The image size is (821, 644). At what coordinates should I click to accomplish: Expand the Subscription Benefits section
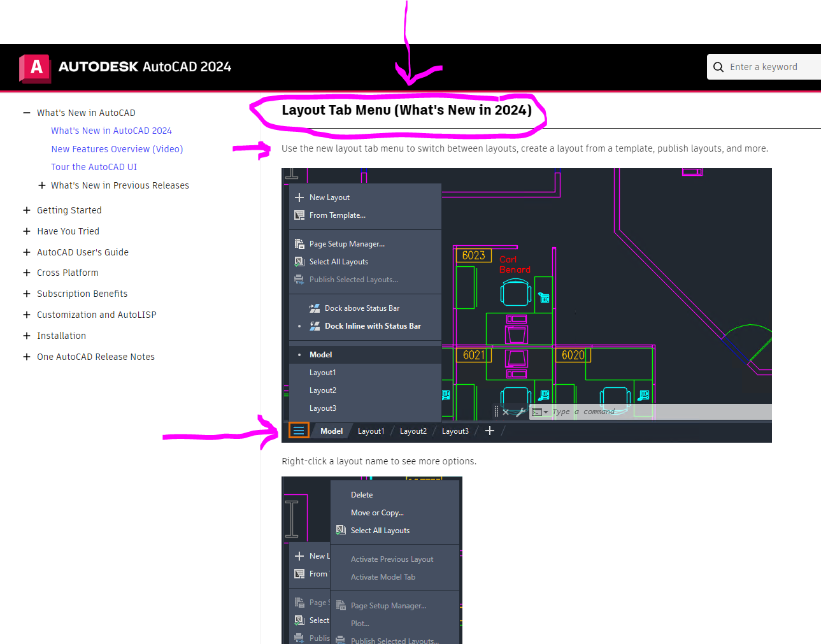27,294
